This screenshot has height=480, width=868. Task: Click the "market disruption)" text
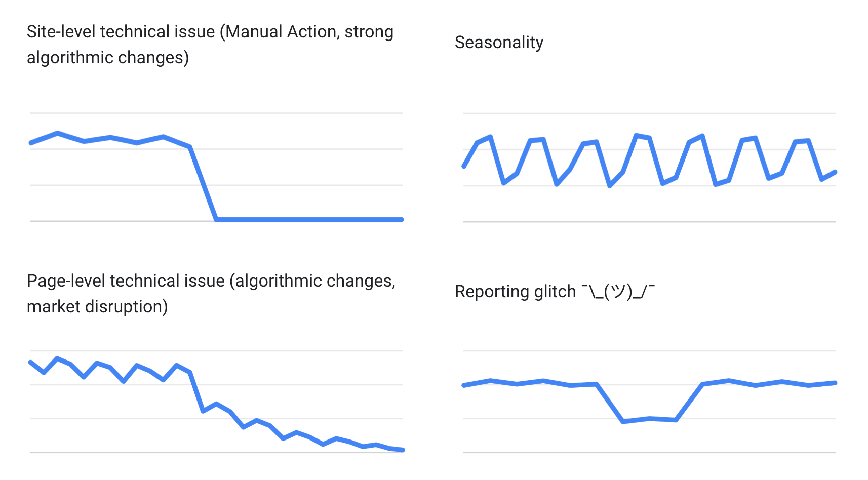tap(97, 307)
